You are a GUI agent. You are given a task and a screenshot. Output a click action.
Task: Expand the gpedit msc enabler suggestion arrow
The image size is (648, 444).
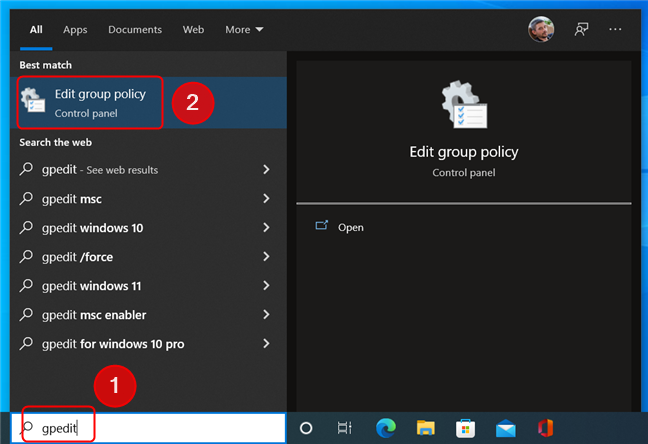[267, 315]
